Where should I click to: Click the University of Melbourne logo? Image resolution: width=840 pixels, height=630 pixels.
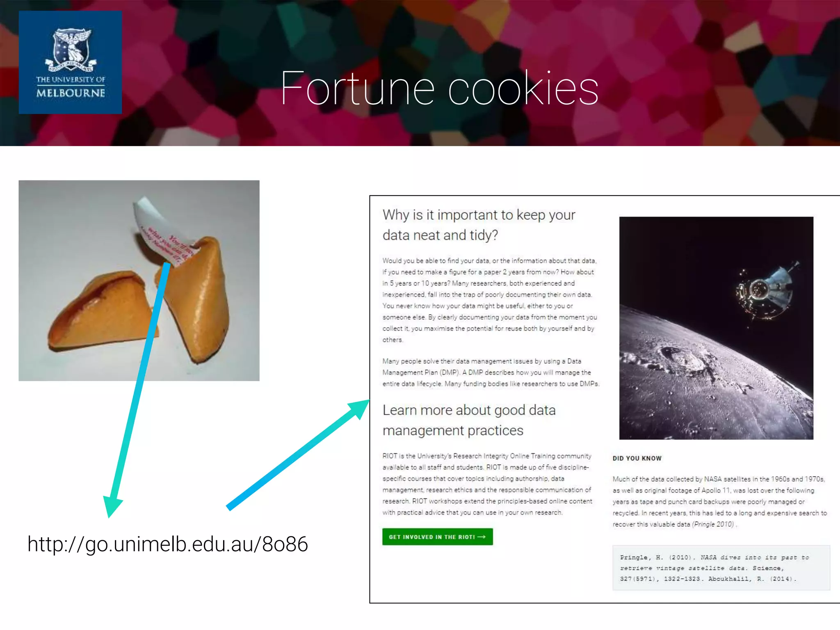coord(70,62)
